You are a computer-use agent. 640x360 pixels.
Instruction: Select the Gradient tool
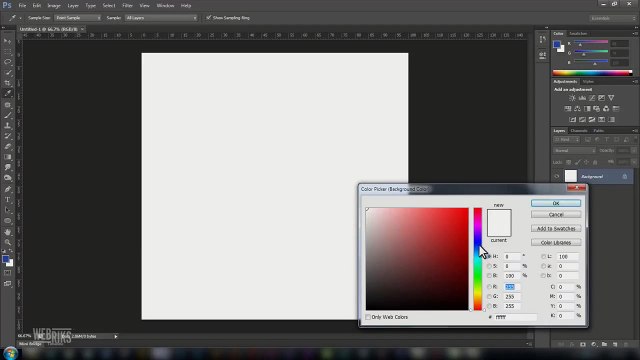tap(7, 157)
